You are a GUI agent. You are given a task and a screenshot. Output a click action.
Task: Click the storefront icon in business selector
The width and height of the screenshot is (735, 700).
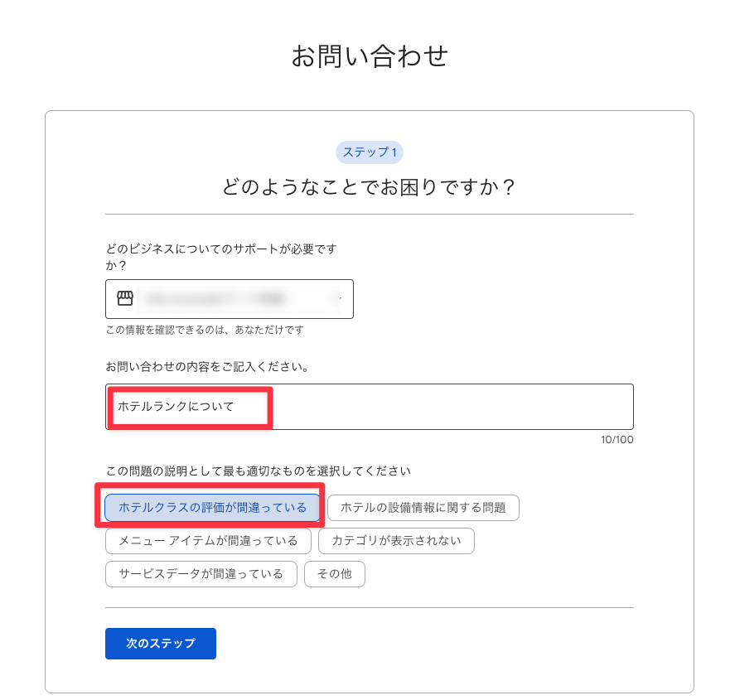[124, 298]
